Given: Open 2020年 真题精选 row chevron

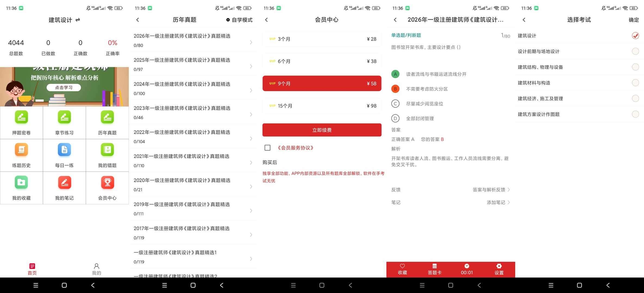Looking at the screenshot, I should 251,187.
